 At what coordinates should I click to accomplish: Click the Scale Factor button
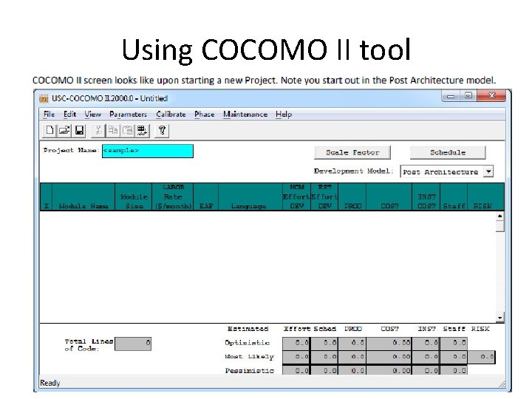(x=352, y=153)
